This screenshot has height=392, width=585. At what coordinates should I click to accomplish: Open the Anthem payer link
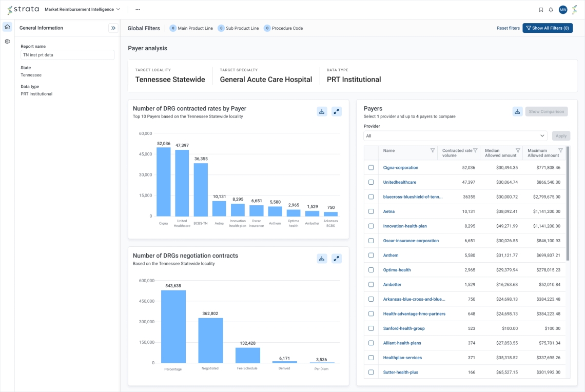(x=391, y=255)
